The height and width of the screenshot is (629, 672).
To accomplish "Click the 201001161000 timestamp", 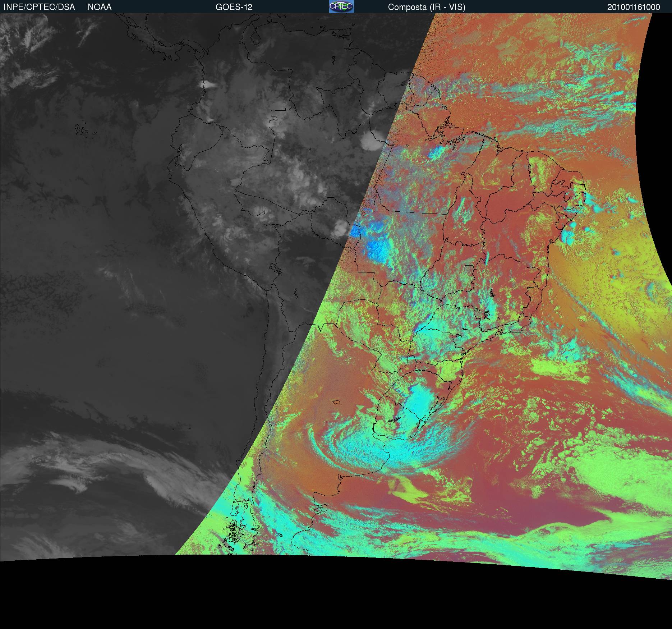I will 634,7.
